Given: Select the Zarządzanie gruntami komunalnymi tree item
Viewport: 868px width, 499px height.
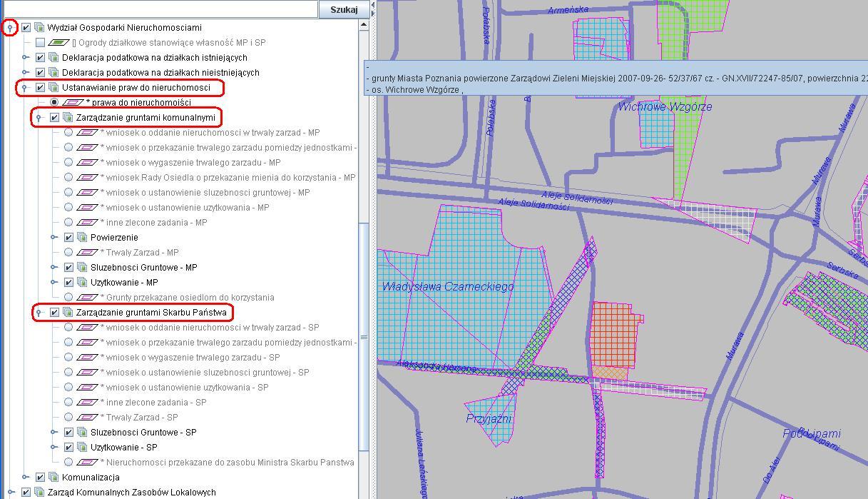Looking at the screenshot, I should [145, 118].
